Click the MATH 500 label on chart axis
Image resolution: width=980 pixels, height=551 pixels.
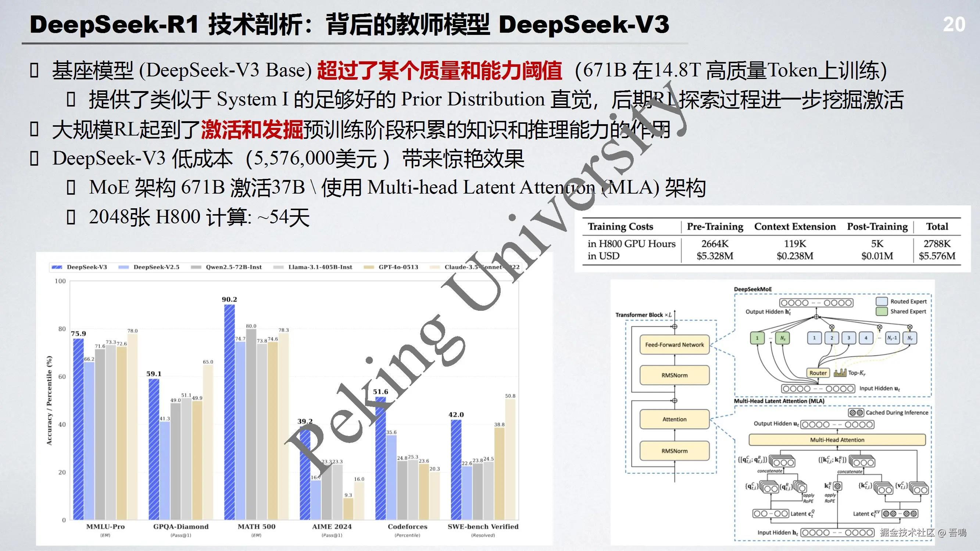[x=256, y=527]
